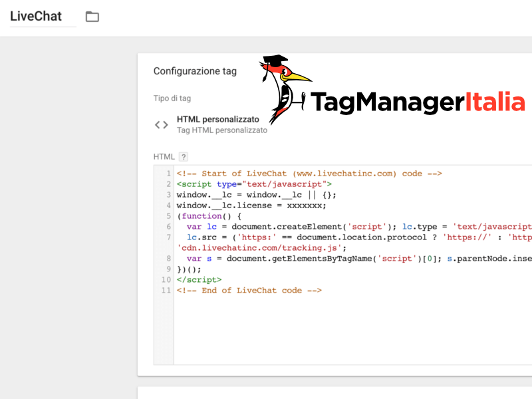
Task: Click the Configurazione tag heading
Action: (x=195, y=71)
